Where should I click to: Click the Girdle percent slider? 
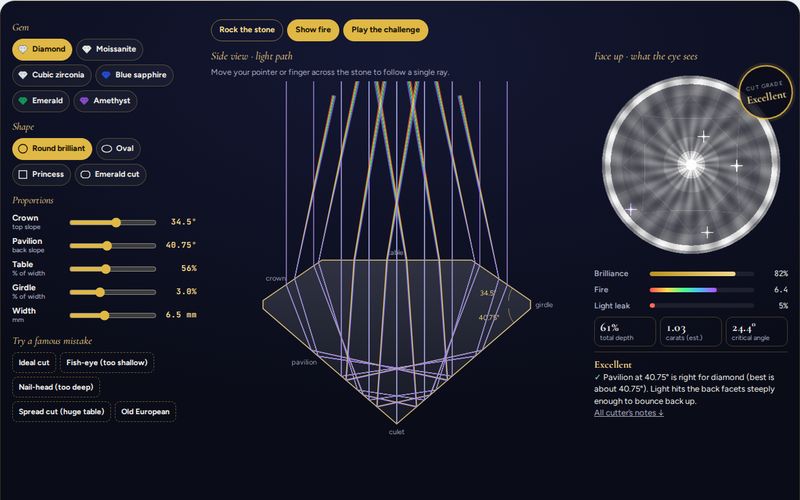point(113,292)
